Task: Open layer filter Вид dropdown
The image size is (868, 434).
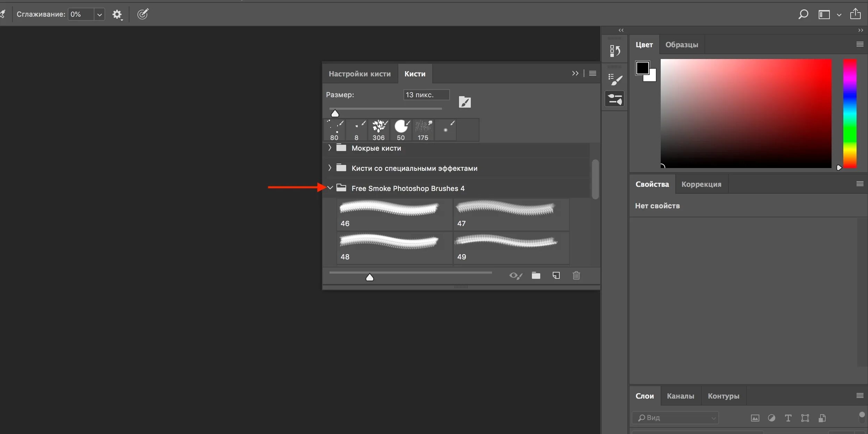Action: click(x=675, y=418)
